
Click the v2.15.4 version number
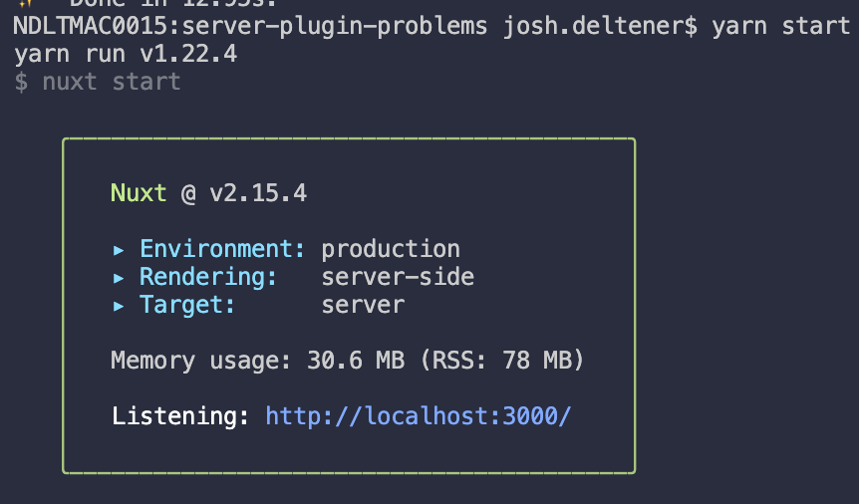[257, 193]
